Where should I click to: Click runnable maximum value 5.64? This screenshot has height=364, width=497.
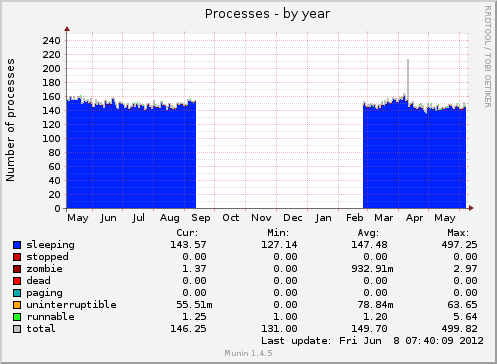[x=465, y=317]
